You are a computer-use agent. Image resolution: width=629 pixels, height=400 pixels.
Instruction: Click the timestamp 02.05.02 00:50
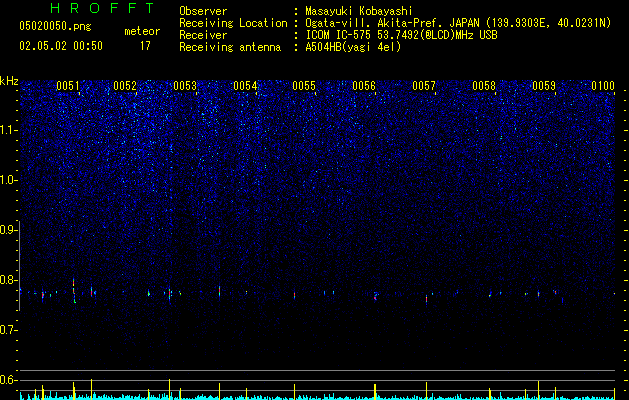coord(61,46)
